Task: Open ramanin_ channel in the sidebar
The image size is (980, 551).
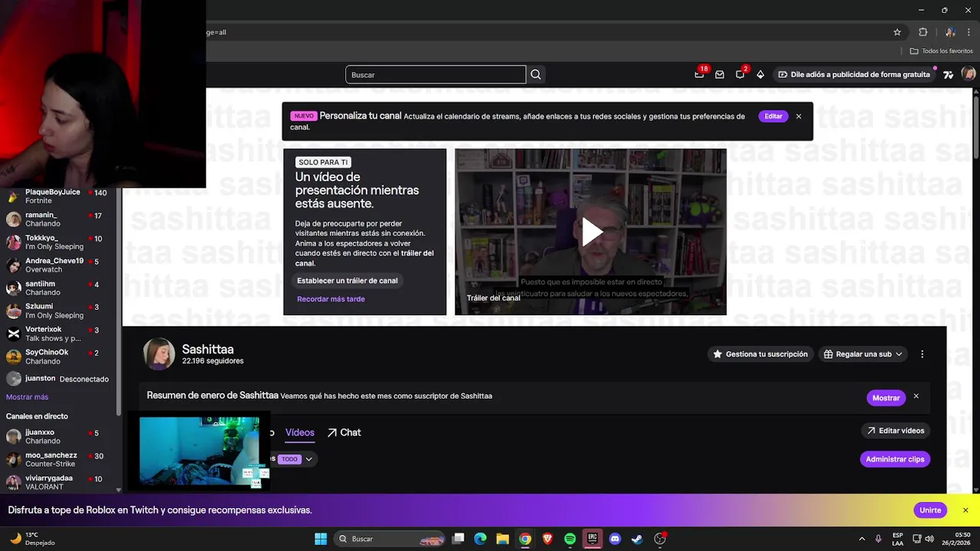Action: [58, 220]
